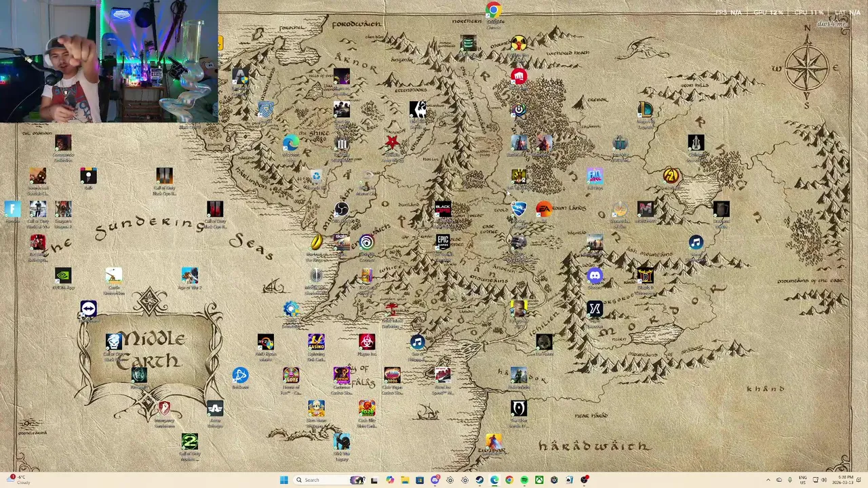Open Spotify from the taskbar

point(524,480)
